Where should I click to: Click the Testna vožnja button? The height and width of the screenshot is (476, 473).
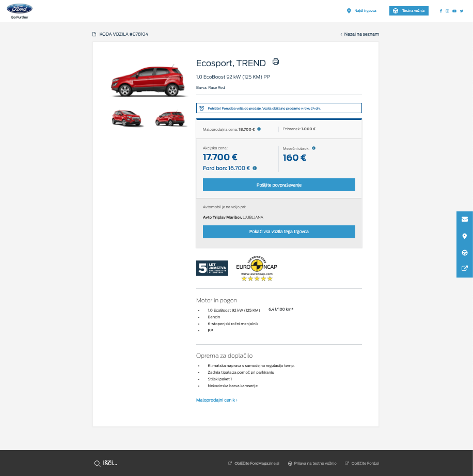click(x=408, y=11)
